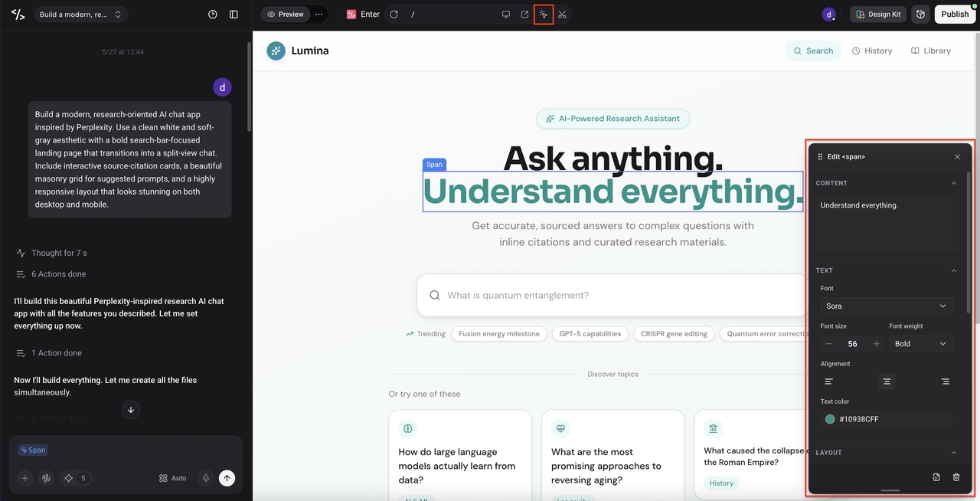Open preview in new tab icon
This screenshot has height=501, width=980.
[524, 15]
